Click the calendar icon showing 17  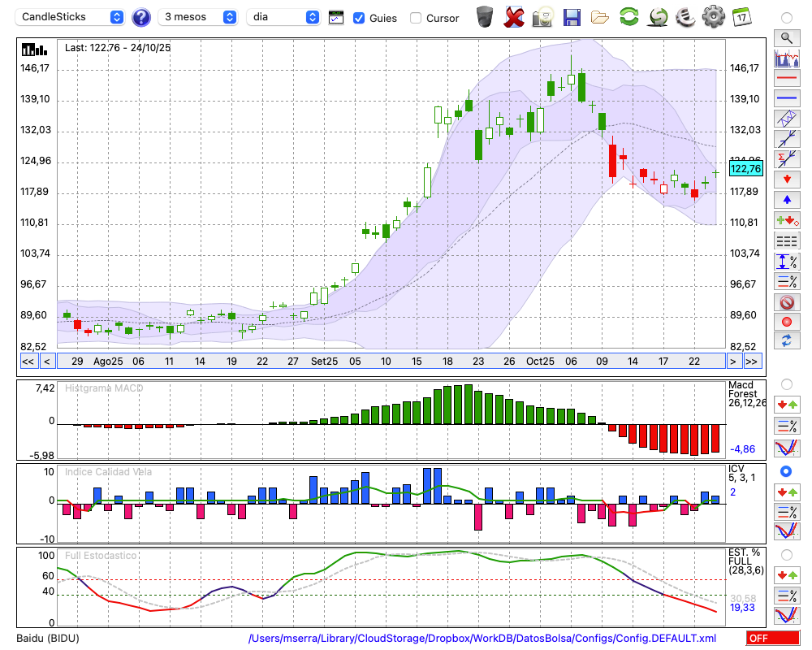(741, 16)
